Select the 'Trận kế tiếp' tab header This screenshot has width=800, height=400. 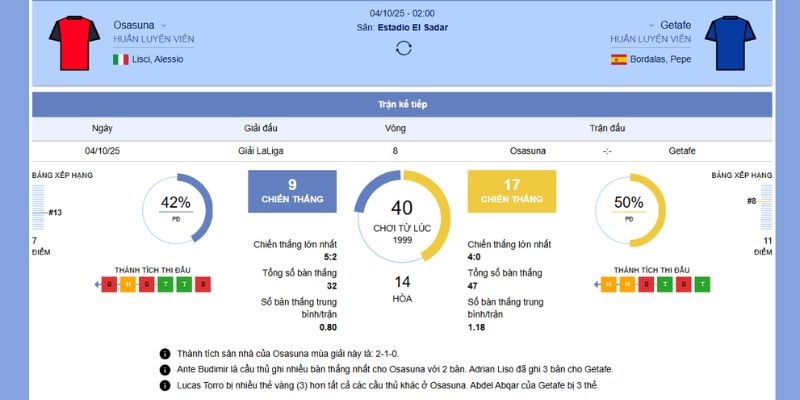[x=401, y=104]
